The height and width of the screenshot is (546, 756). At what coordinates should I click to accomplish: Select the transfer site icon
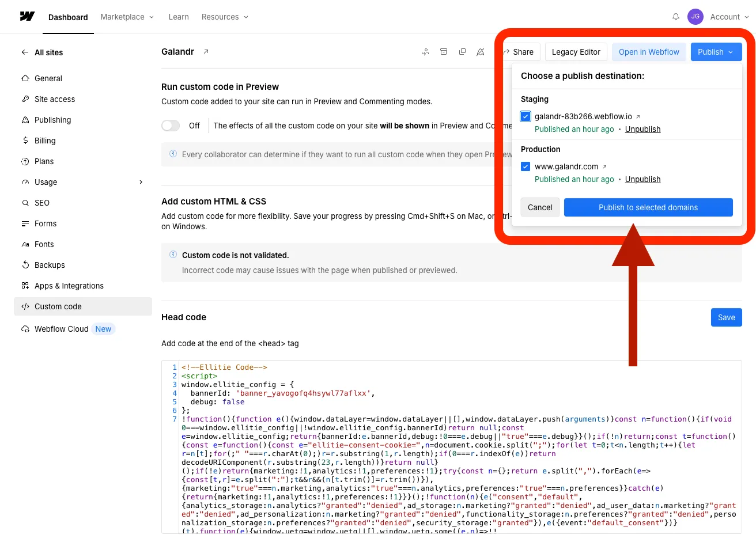coord(425,52)
